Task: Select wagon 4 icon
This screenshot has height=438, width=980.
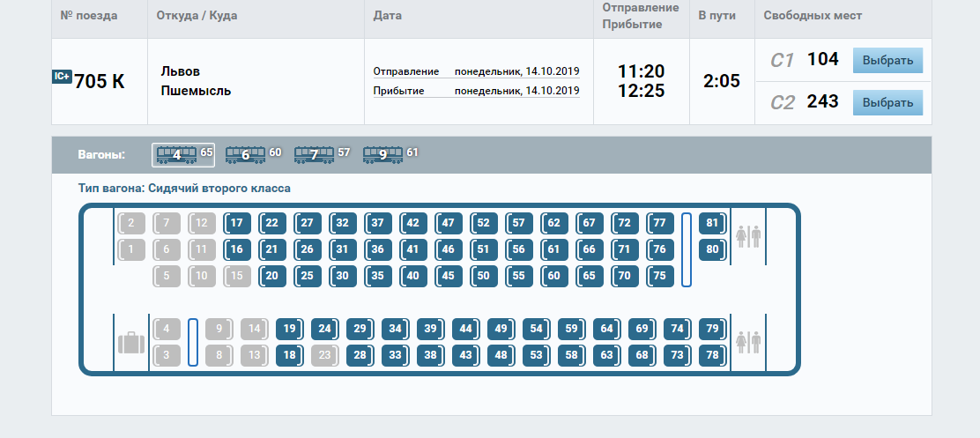Action: click(x=182, y=154)
